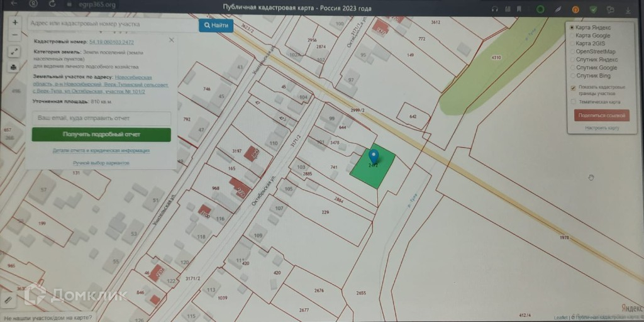Screen dimensions: 644x322
Task: Bookmark this page with bookmark icon
Action: (x=519, y=9)
